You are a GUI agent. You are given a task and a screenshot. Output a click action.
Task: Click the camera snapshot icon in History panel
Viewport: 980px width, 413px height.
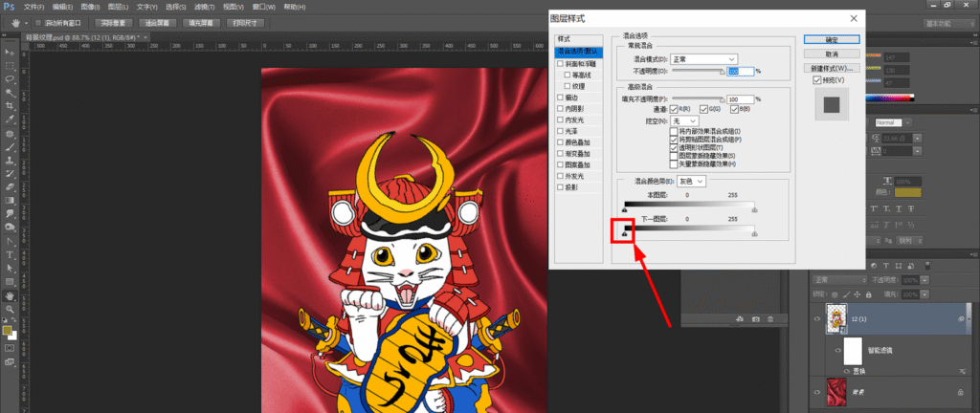[756, 318]
